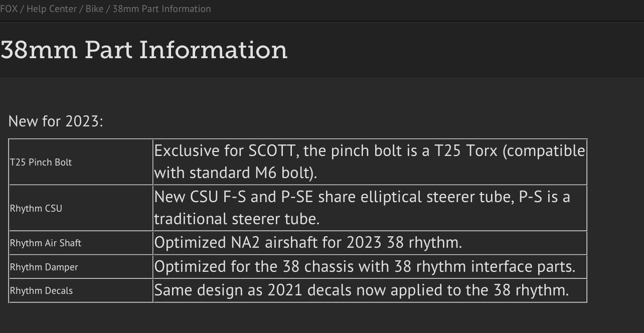Open the Bike breadcrumb link
The width and height of the screenshot is (644, 333).
pyautogui.click(x=94, y=9)
